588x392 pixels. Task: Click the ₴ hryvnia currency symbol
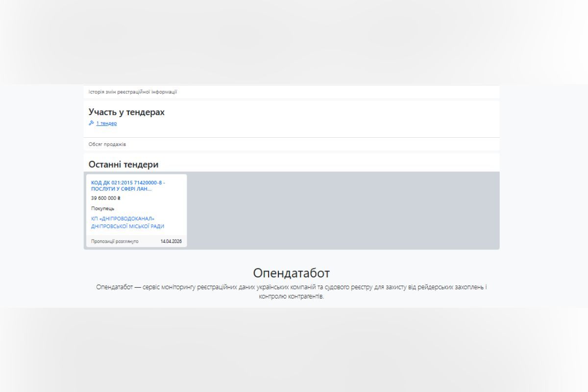(119, 198)
